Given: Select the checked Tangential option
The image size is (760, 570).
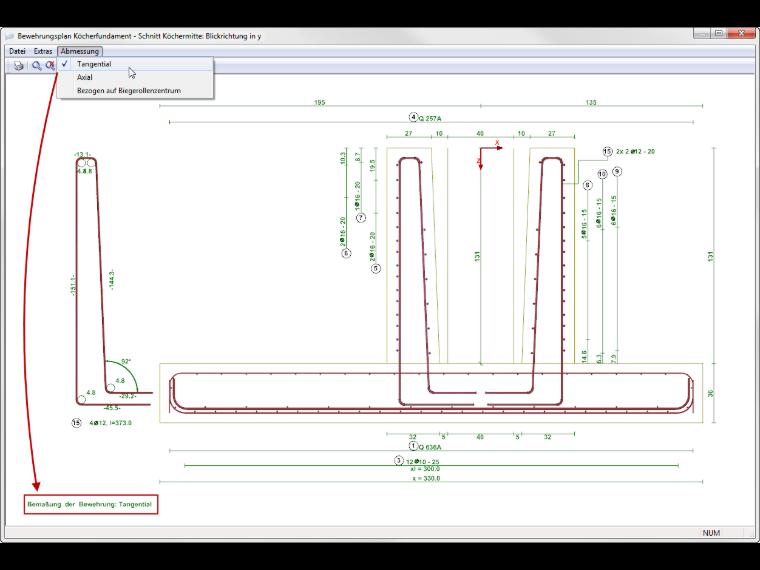Looking at the screenshot, I should click(x=135, y=64).
